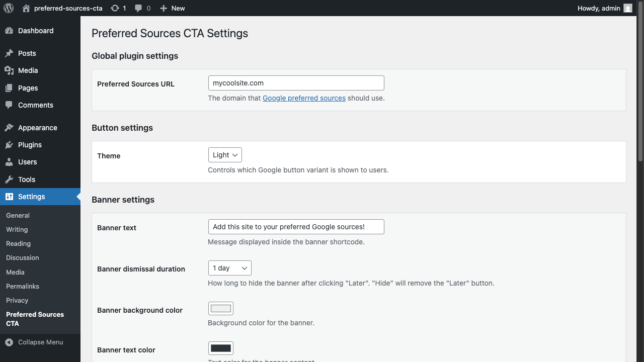The image size is (644, 362).
Task: Switch to the Permalinks settings page
Action: (x=22, y=286)
